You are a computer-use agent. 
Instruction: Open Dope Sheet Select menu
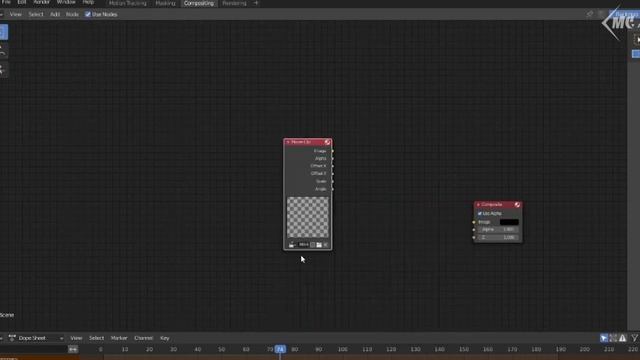tap(96, 338)
